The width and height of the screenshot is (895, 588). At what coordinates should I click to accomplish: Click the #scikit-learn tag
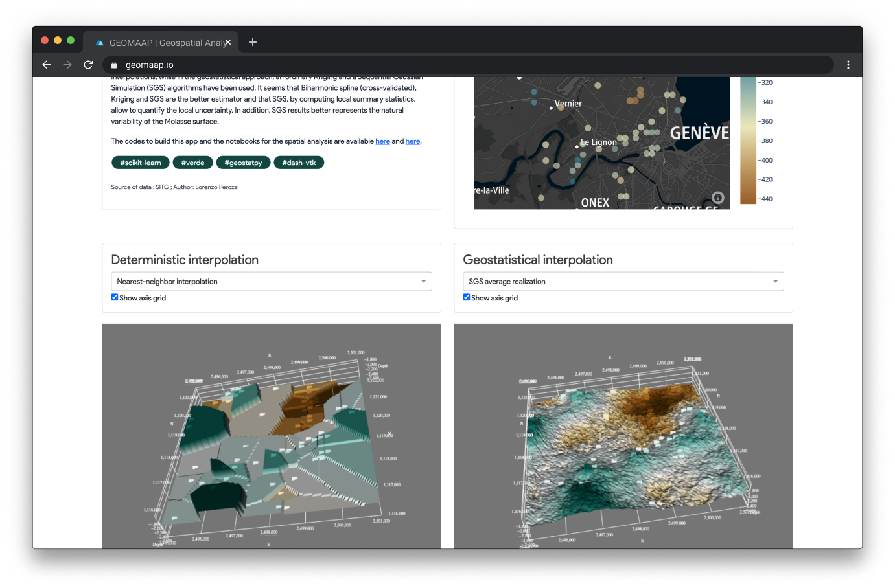140,163
